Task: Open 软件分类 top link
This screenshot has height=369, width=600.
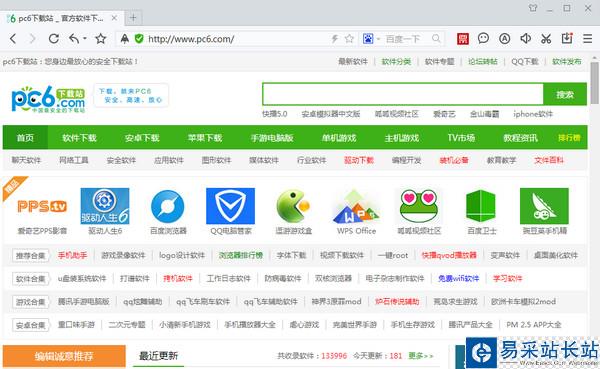Action: 396,61
